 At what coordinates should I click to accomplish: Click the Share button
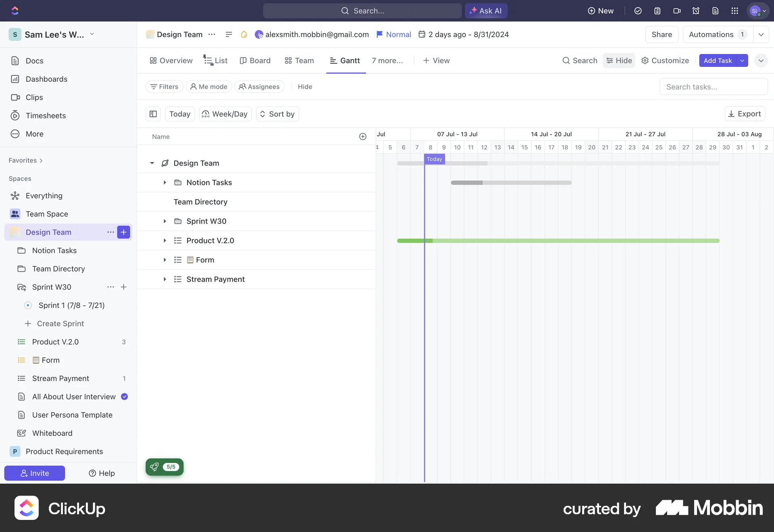pyautogui.click(x=662, y=34)
